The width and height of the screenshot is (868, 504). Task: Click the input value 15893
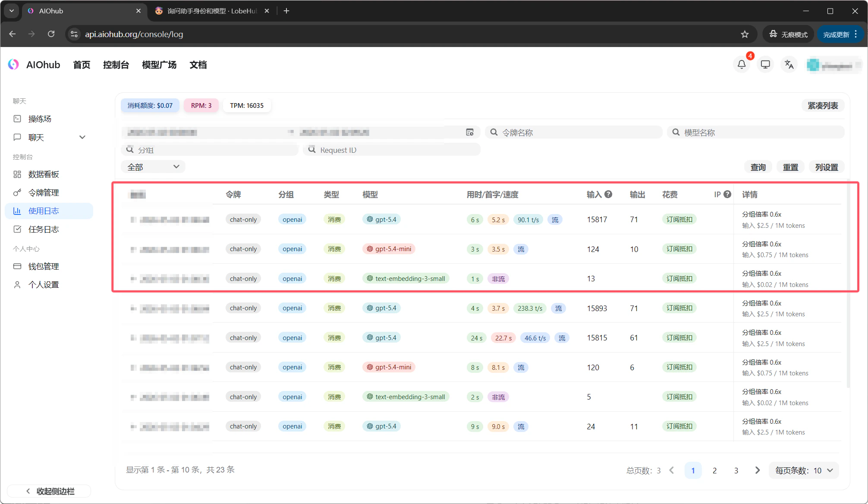[x=597, y=308]
